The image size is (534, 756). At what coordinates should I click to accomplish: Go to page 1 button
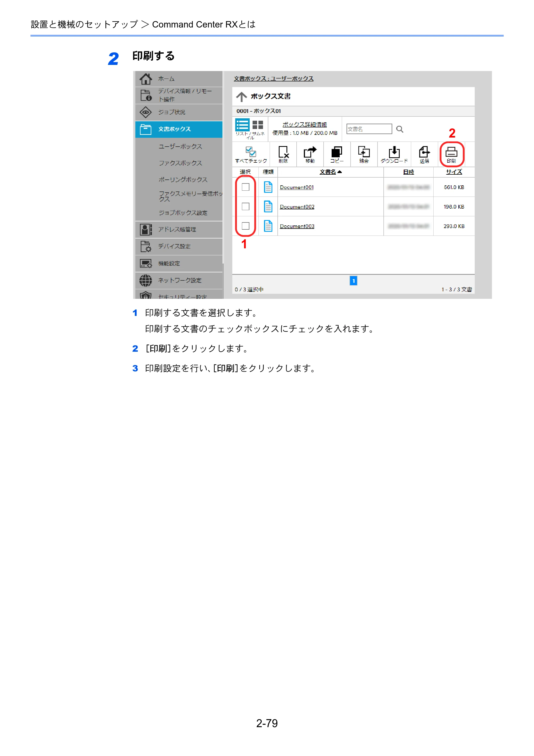(x=353, y=281)
